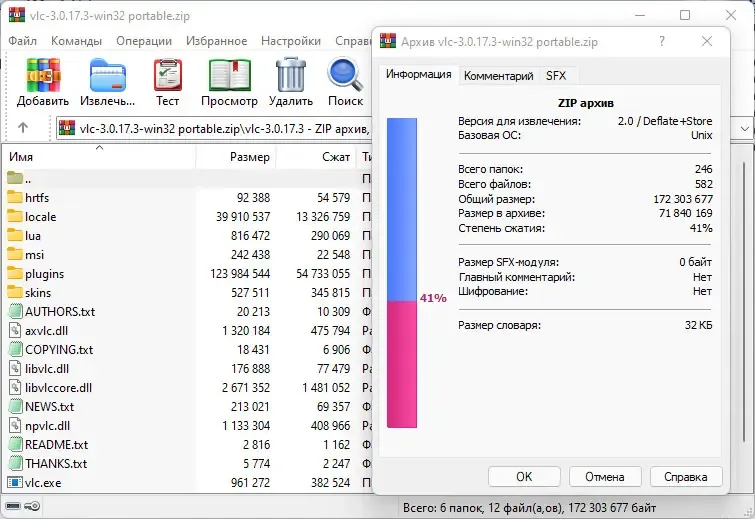
Task: Select the skins folder icon
Action: [15, 292]
